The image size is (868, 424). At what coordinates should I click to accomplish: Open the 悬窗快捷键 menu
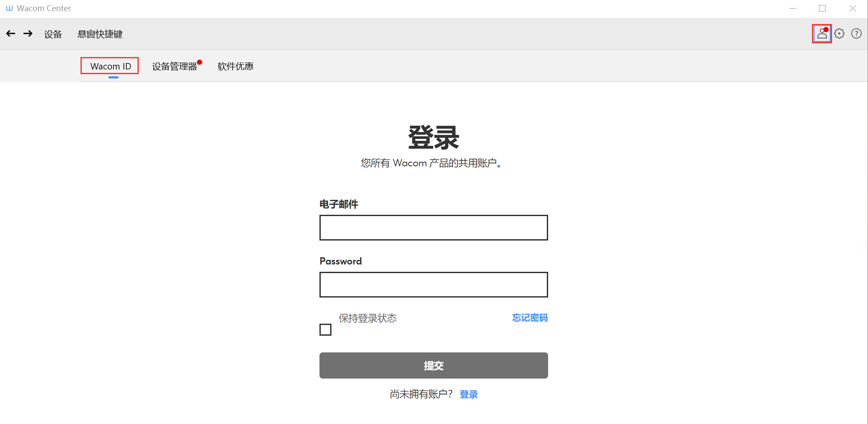tap(100, 34)
